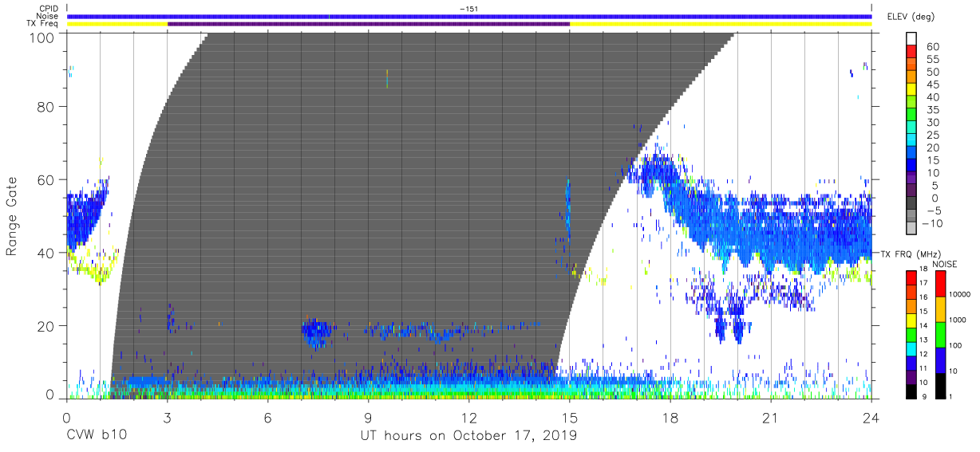
Task: Click the blue Noise bar at the top
Action: tap(469, 16)
